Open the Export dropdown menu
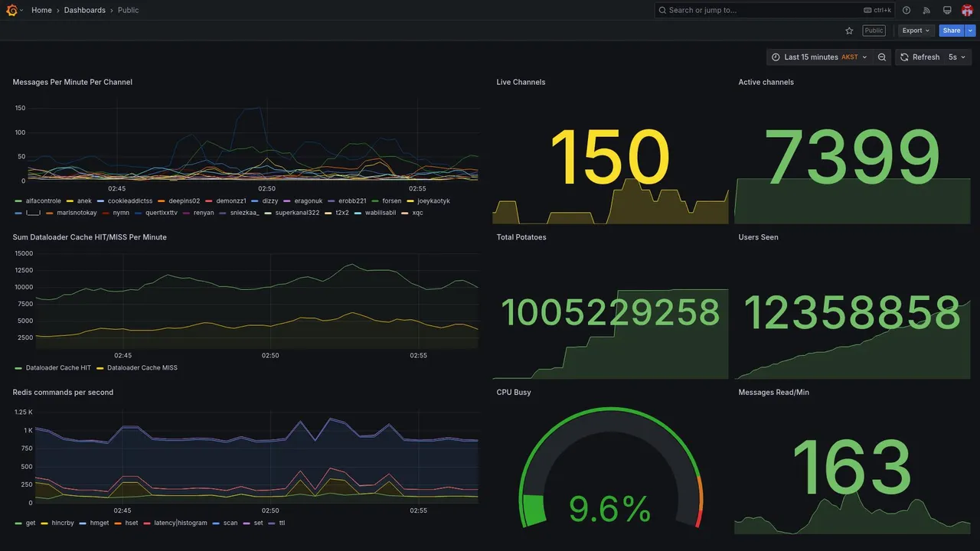Screen dimensions: 980x551 [916, 31]
